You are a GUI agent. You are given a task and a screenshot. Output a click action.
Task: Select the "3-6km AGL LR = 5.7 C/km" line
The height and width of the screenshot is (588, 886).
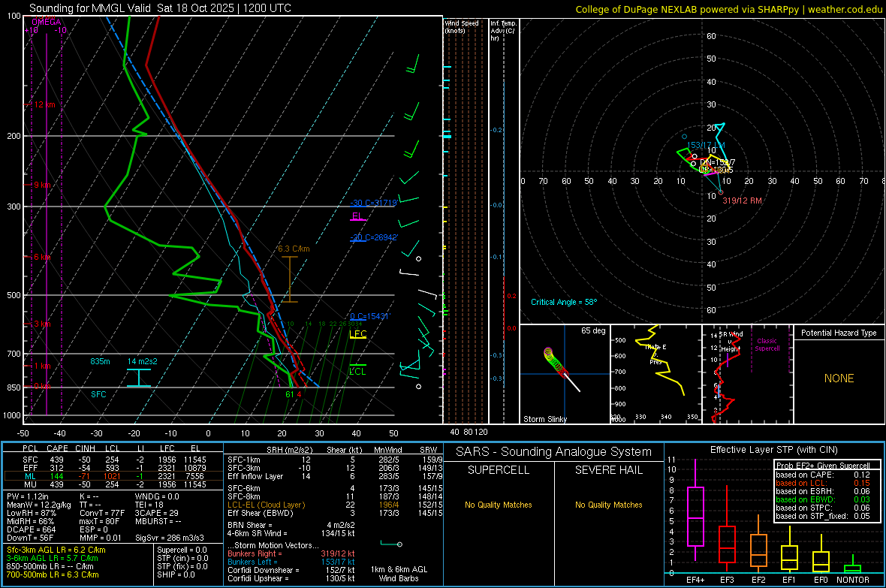click(53, 558)
